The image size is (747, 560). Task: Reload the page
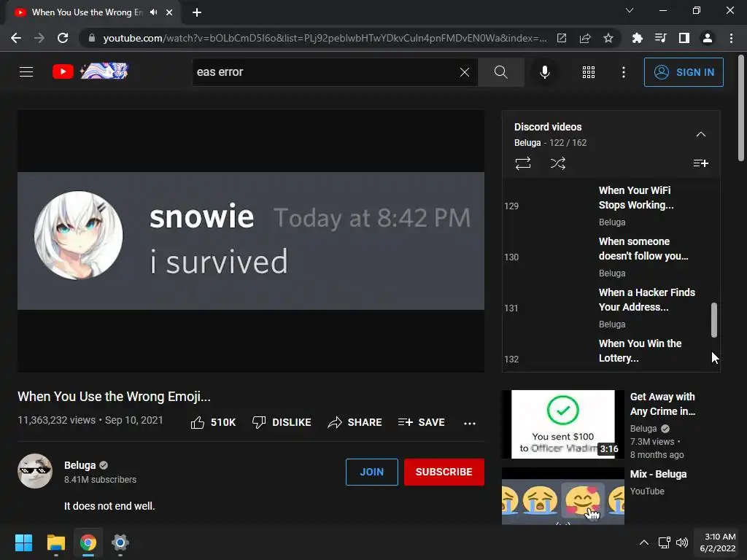point(63,38)
